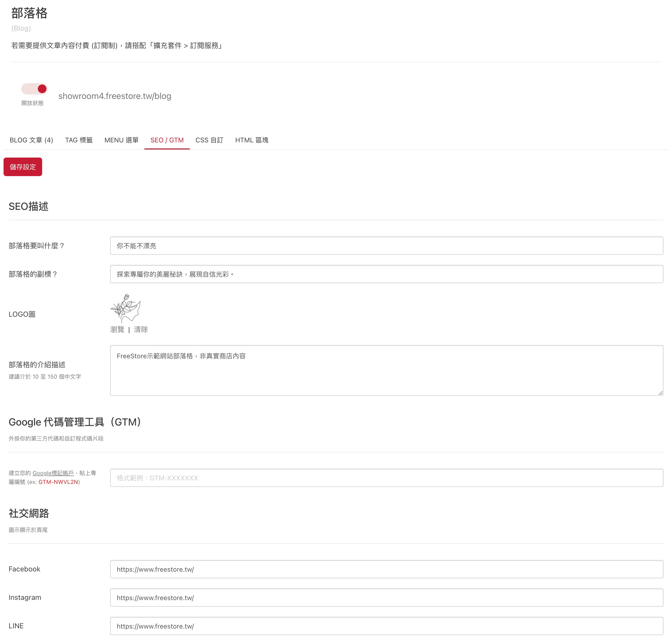Click 清除 to clear the logo

(x=141, y=330)
